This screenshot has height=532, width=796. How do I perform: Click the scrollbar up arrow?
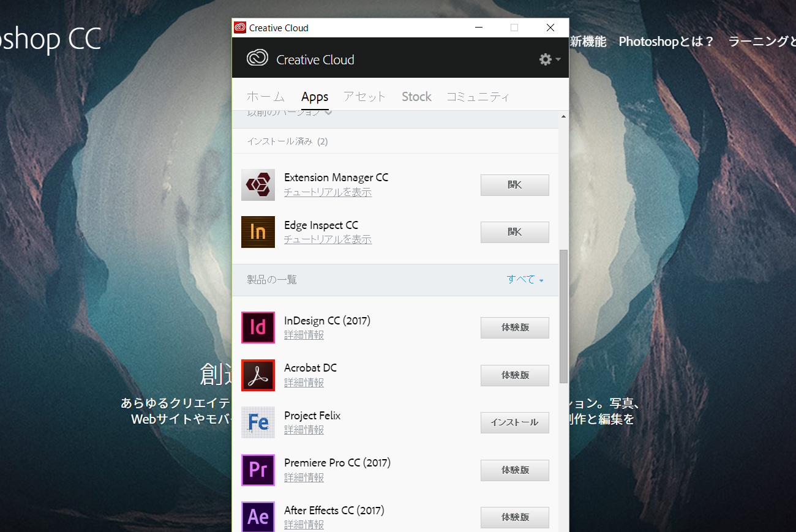point(563,116)
